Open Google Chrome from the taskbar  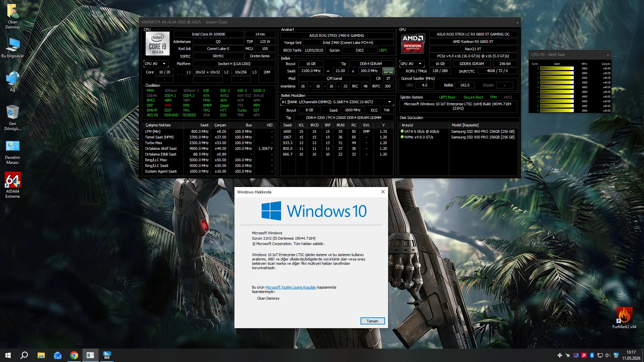point(74,355)
